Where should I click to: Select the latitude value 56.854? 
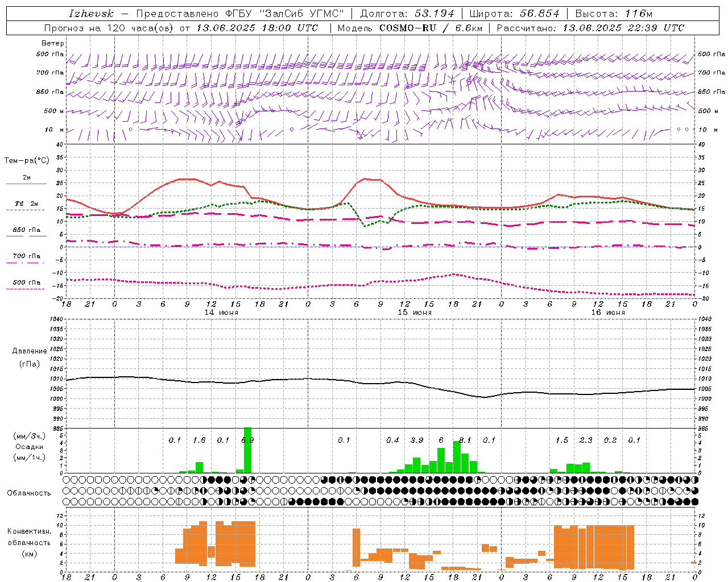(x=540, y=14)
